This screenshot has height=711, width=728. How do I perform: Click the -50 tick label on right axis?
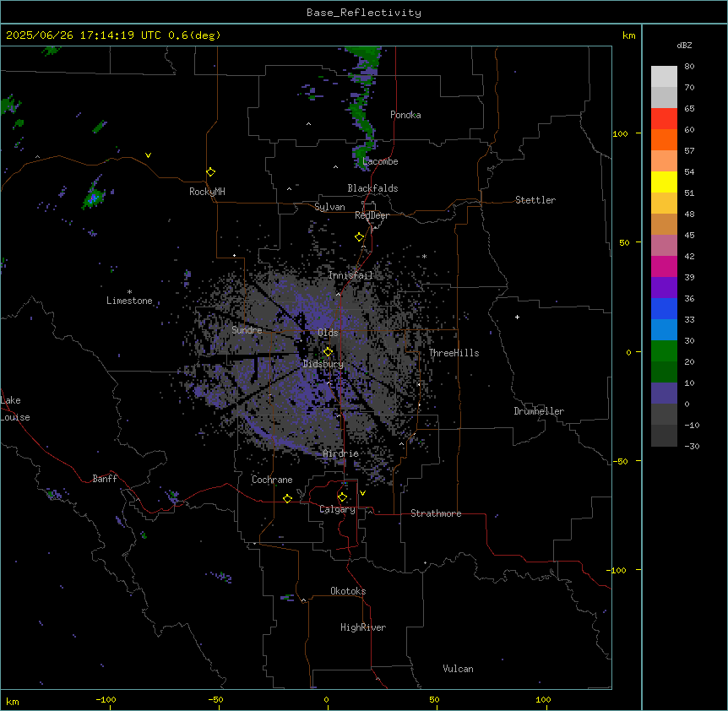(x=620, y=461)
